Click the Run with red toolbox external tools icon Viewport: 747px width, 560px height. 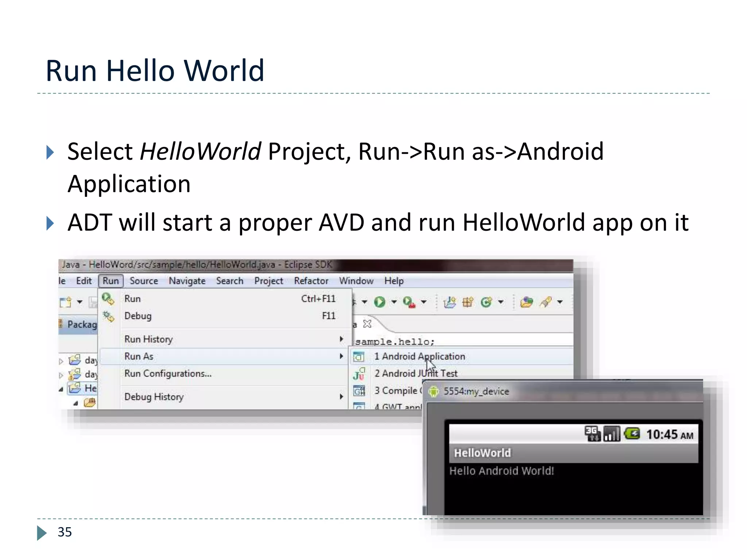pos(409,302)
